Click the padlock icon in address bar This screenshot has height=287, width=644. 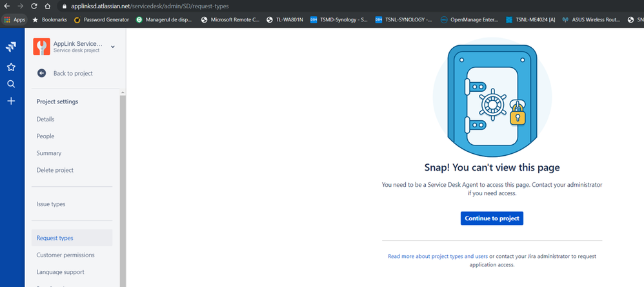(x=64, y=6)
